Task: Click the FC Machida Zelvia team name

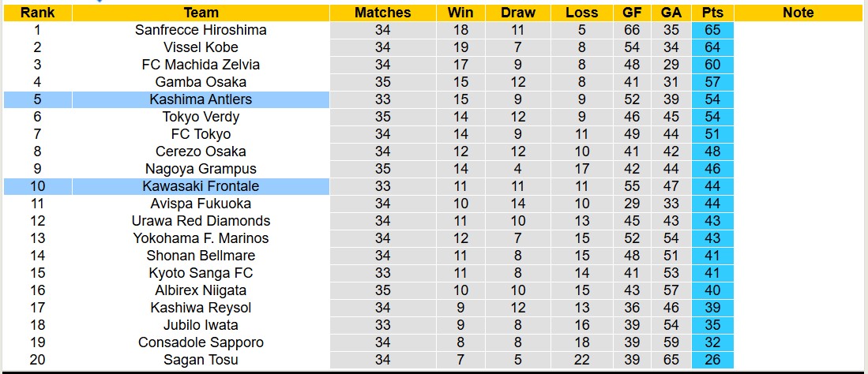Action: (201, 65)
